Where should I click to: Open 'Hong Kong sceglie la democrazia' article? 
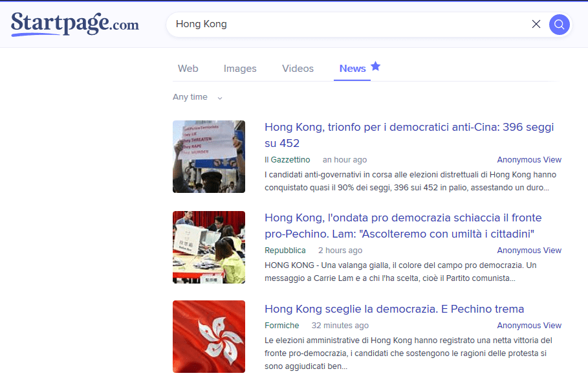coord(394,309)
